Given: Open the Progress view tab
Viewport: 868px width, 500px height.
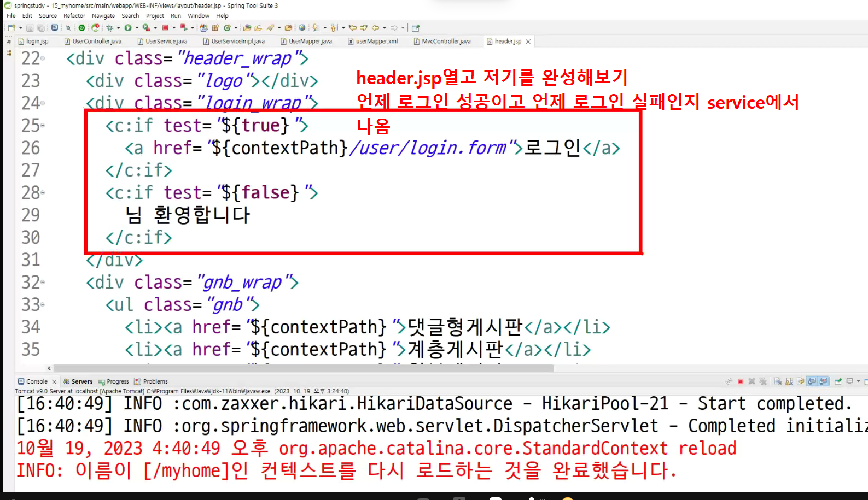Looking at the screenshot, I should click(x=114, y=381).
